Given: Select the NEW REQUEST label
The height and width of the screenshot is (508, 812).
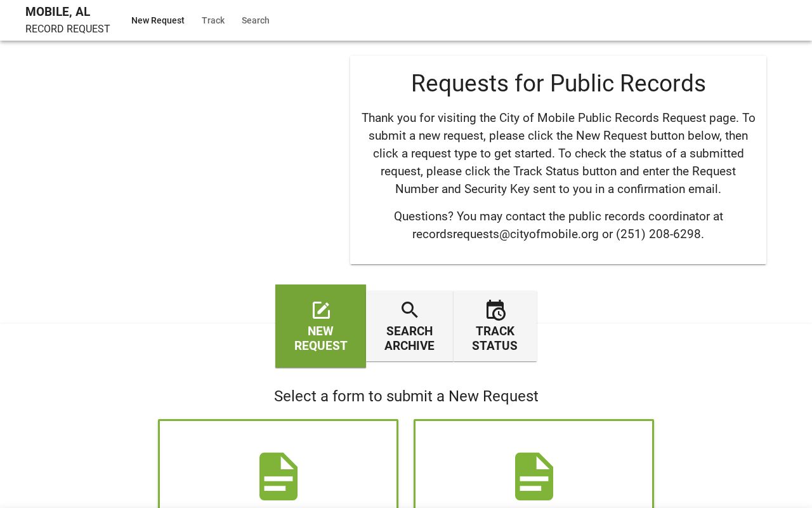Looking at the screenshot, I should tap(321, 338).
